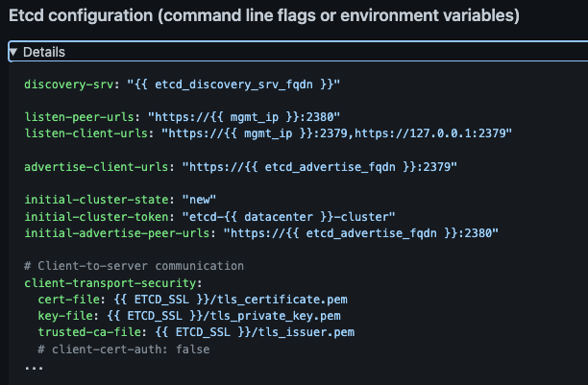Collapse the Details disclosure triangle

[13, 52]
